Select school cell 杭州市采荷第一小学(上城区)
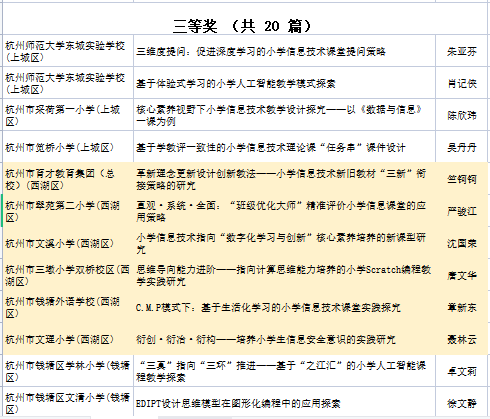490x419 pixels. pos(68,115)
